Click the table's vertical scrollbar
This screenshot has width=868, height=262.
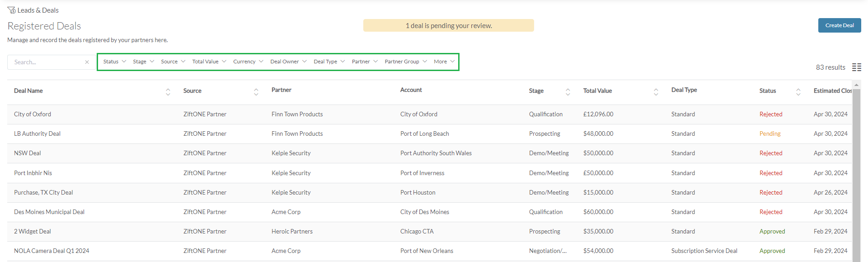(x=856, y=172)
